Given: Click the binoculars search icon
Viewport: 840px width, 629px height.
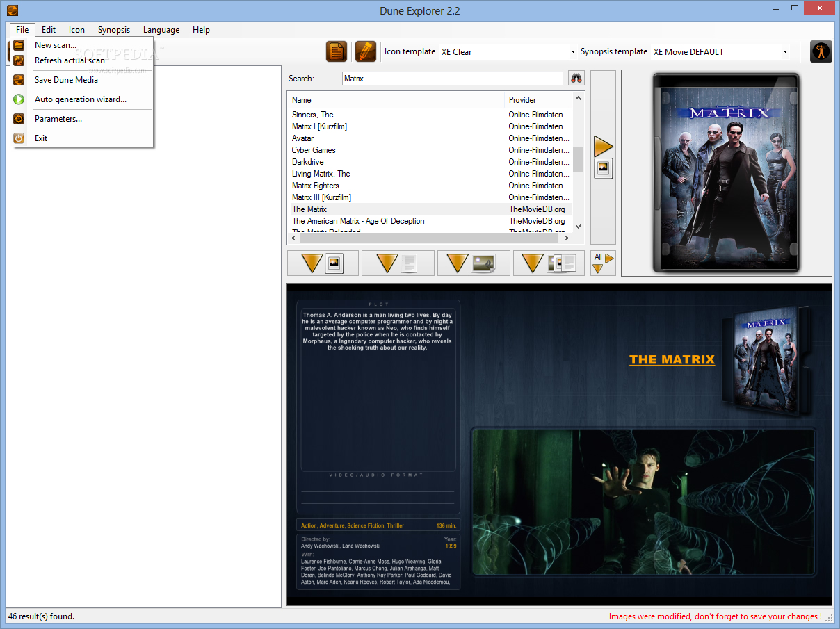Looking at the screenshot, I should coord(576,79).
